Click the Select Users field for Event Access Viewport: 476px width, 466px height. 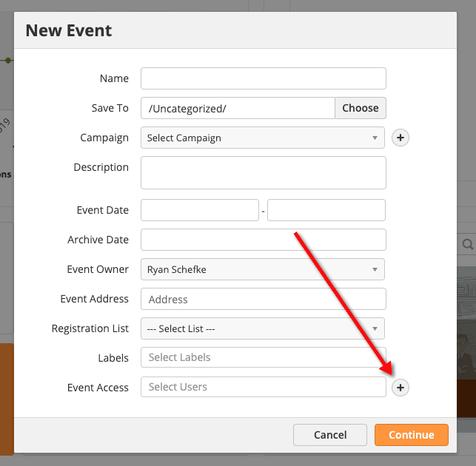pos(264,387)
